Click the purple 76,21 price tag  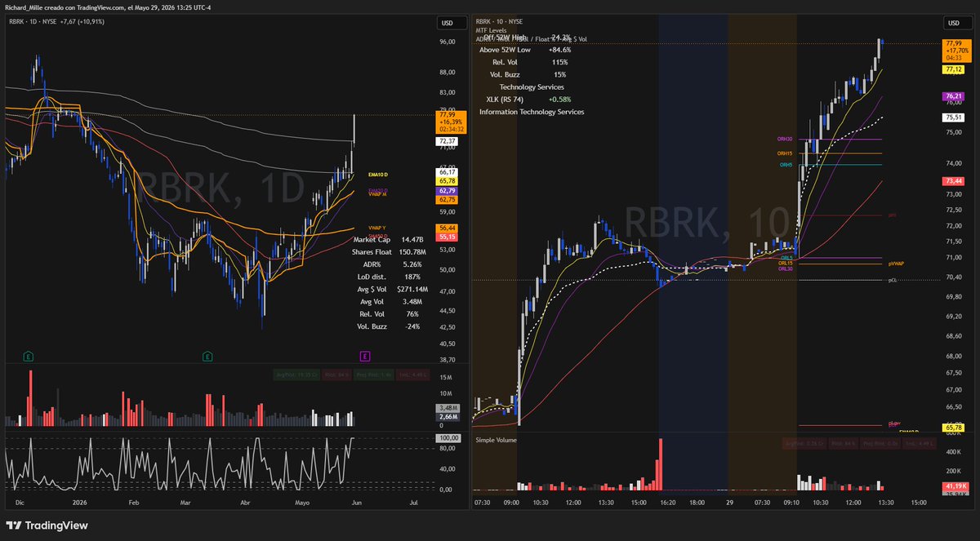point(953,96)
